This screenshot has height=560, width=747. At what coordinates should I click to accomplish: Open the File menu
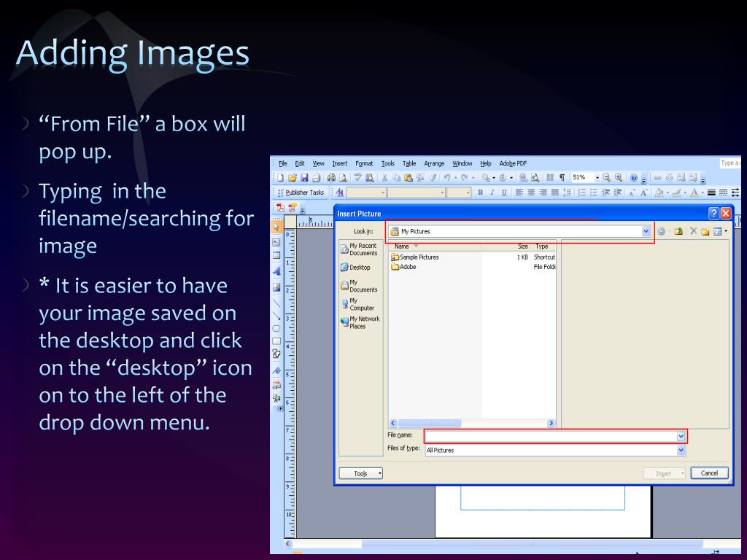click(x=282, y=163)
